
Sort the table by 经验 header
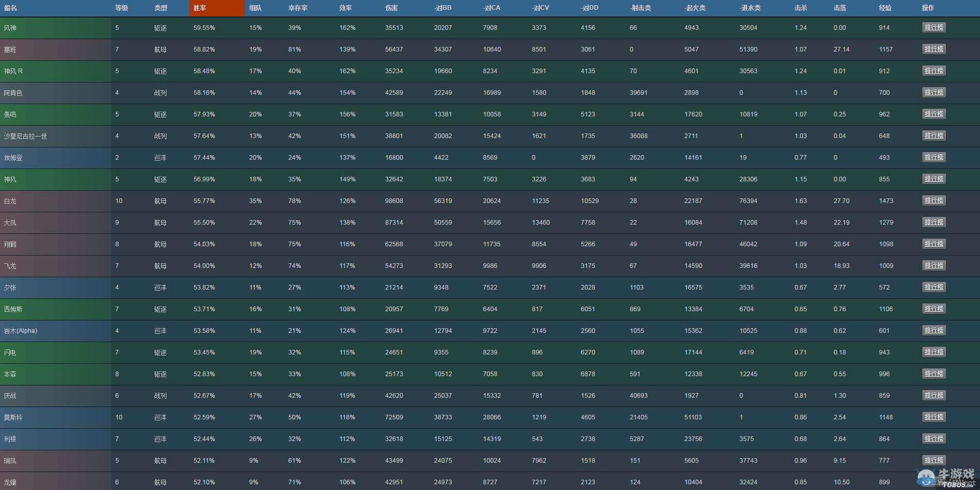(885, 8)
